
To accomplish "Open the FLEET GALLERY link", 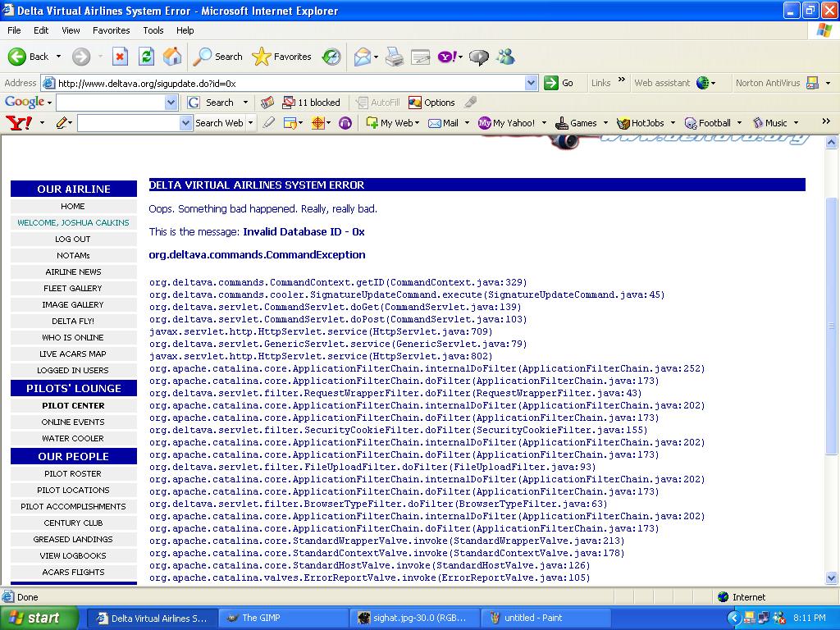I will (x=73, y=288).
